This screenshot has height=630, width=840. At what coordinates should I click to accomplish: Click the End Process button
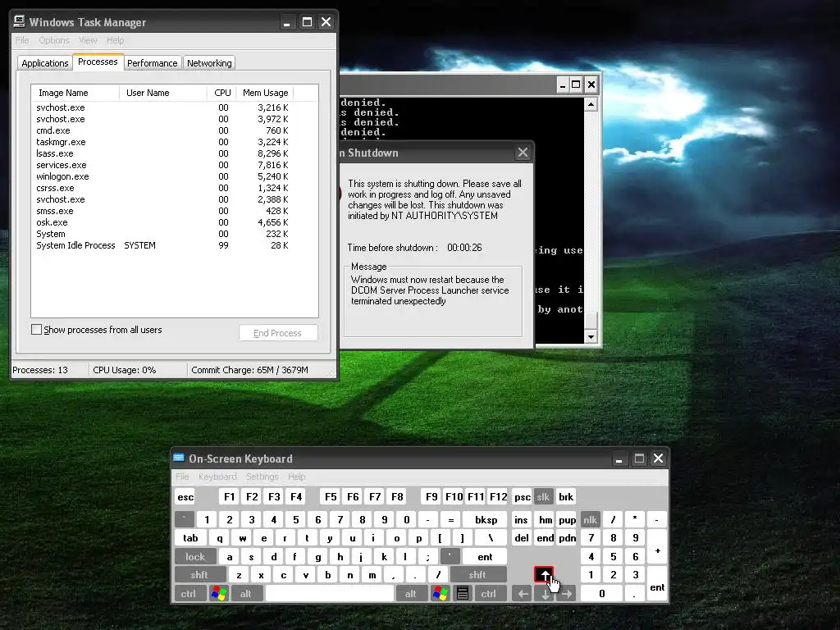click(x=278, y=333)
